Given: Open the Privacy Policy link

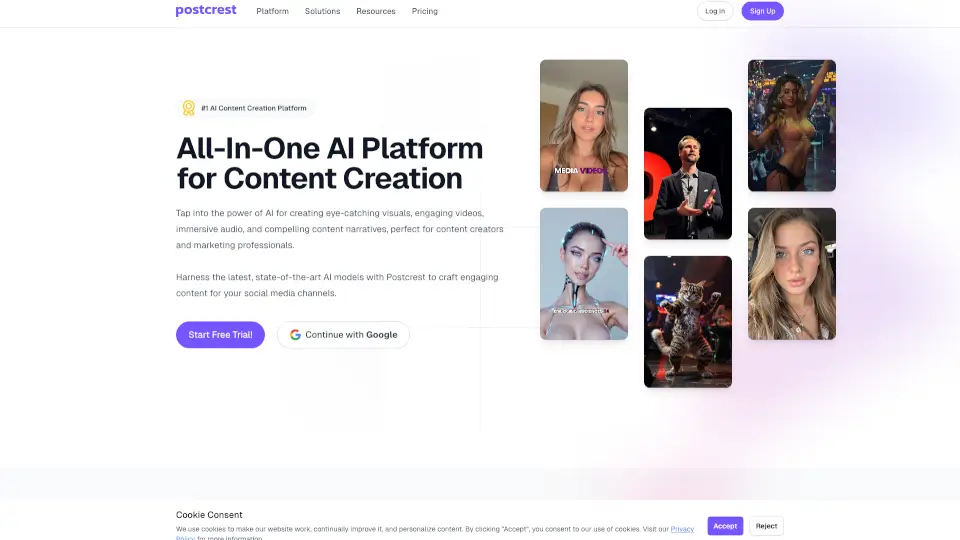Looking at the screenshot, I should point(682,529).
